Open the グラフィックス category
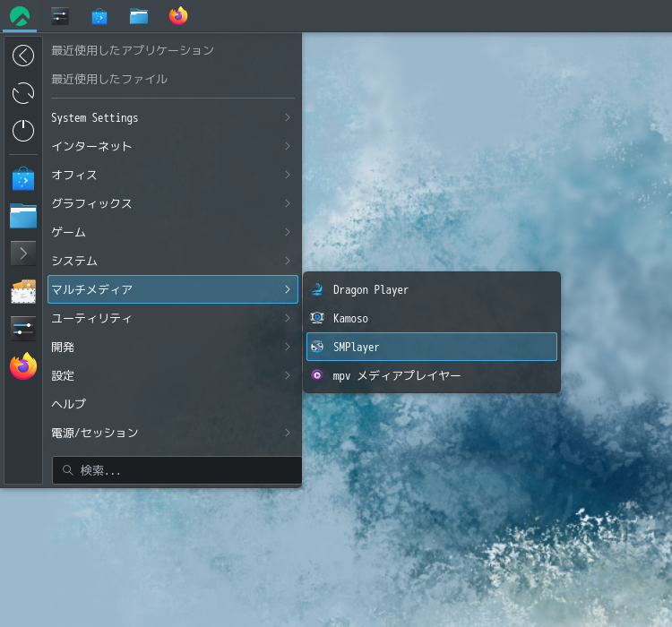This screenshot has width=672, height=627. (x=172, y=203)
